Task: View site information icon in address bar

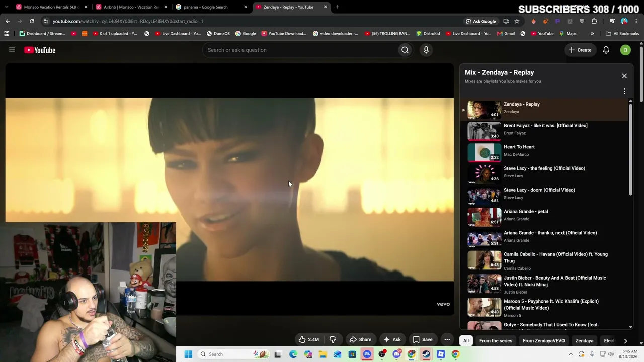Action: coord(46,21)
